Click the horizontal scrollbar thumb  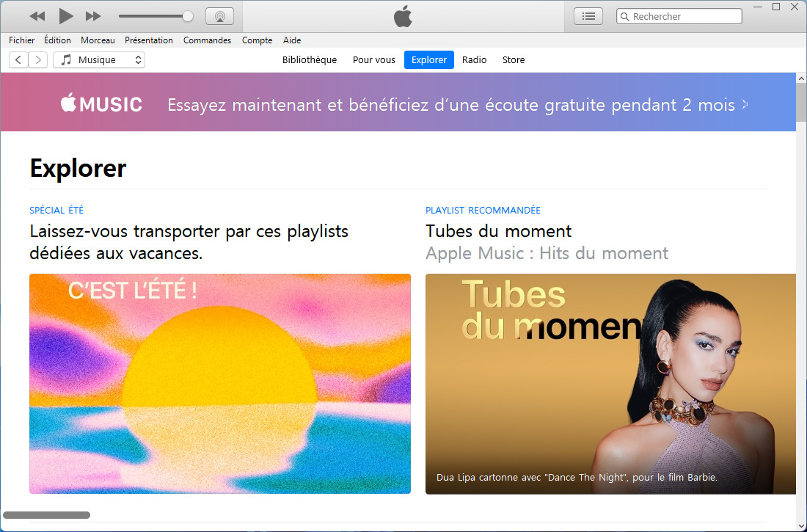pyautogui.click(x=46, y=515)
